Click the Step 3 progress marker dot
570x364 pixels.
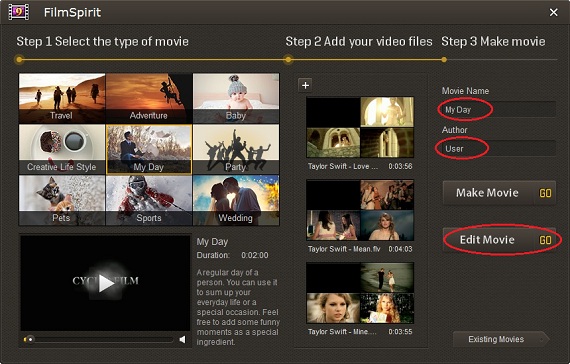(x=444, y=59)
